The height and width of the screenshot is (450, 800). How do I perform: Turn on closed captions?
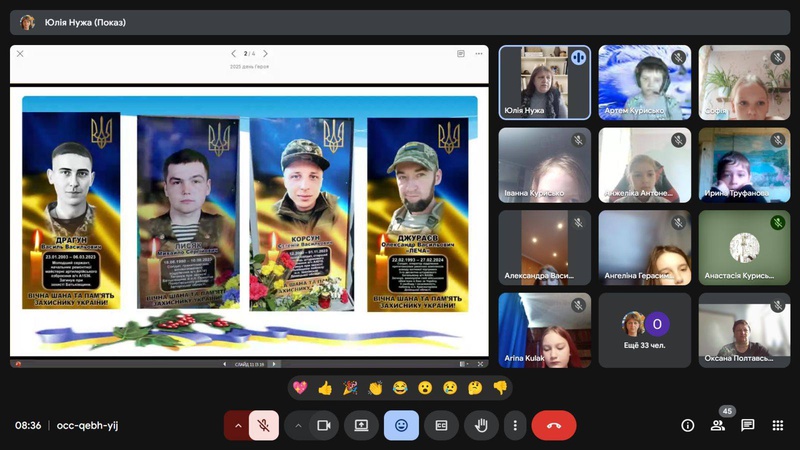pos(441,425)
